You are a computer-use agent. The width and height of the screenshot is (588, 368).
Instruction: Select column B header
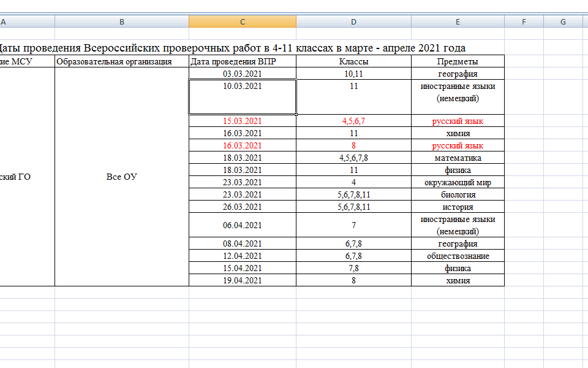(121, 22)
